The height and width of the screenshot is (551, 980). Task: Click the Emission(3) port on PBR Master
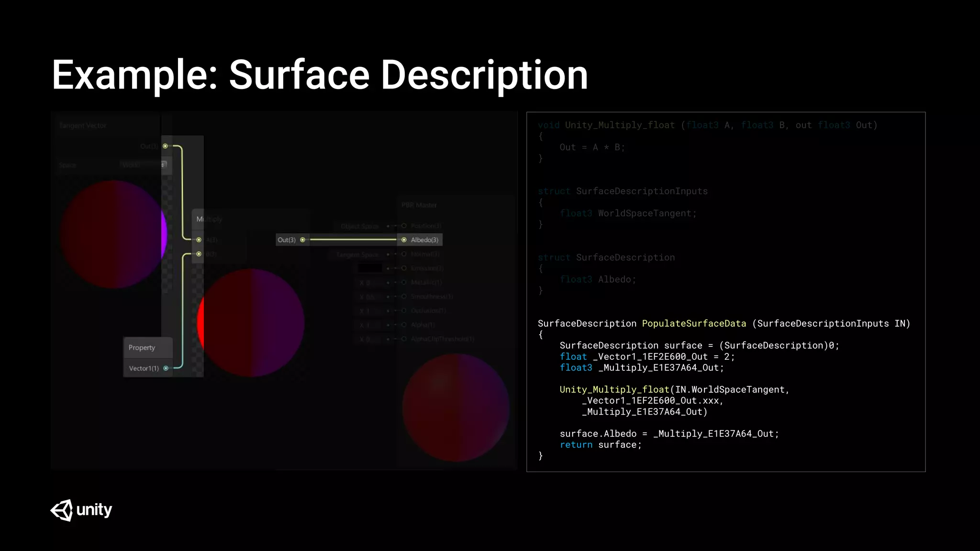(404, 268)
